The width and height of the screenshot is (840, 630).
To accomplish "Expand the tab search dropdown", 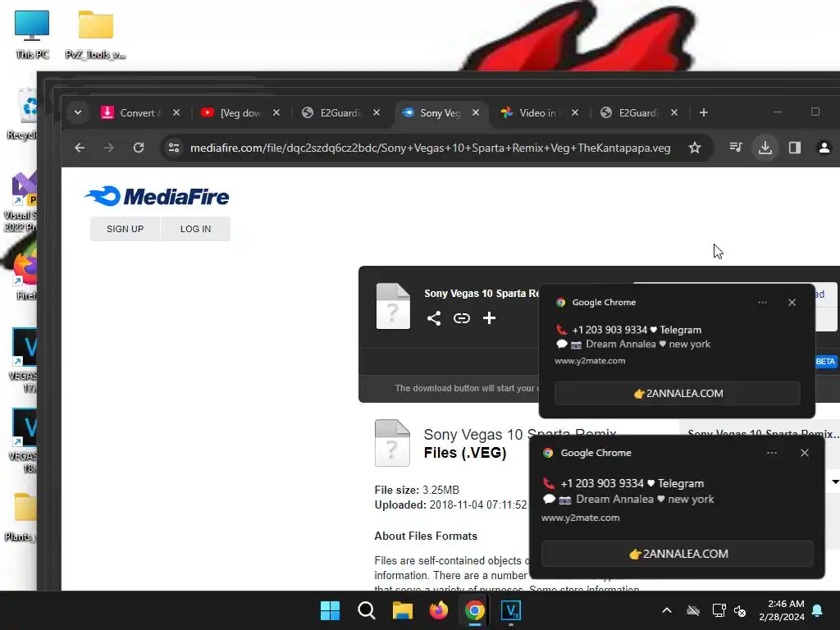I will (78, 112).
